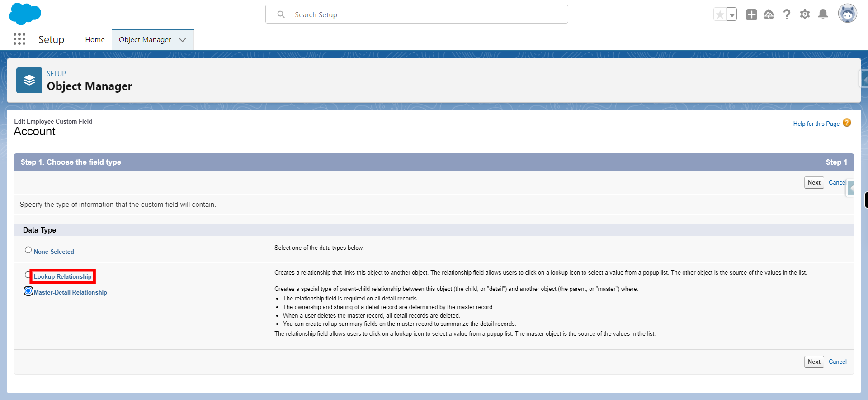Click the None Selected label
The image size is (868, 400).
pyautogui.click(x=54, y=252)
